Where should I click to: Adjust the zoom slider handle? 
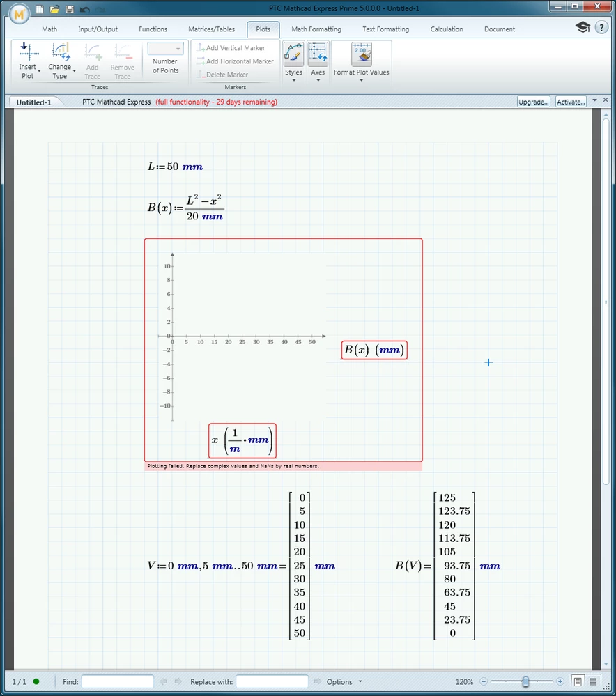click(525, 681)
